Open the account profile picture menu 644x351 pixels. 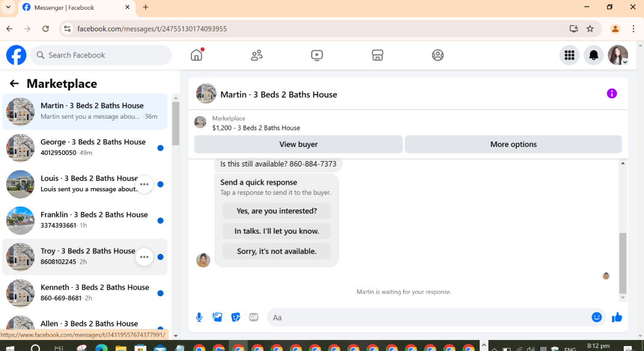coord(618,55)
